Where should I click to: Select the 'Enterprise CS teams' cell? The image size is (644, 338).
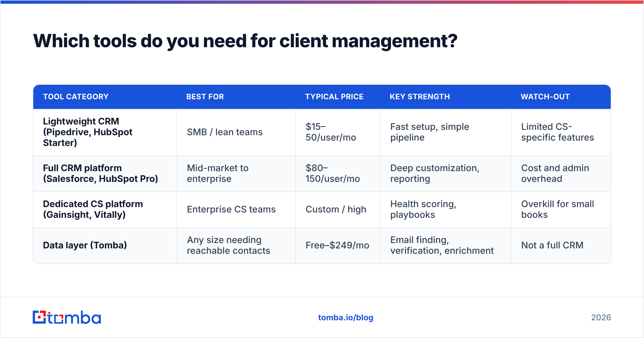(x=236, y=210)
